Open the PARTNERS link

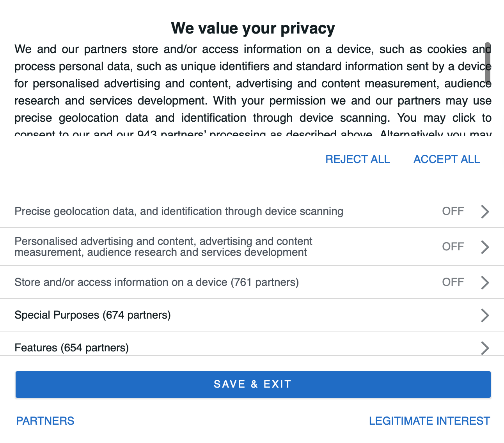pyautogui.click(x=45, y=421)
